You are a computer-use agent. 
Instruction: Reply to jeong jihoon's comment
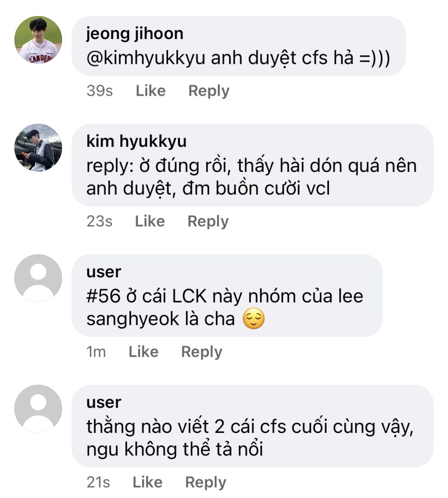(209, 91)
